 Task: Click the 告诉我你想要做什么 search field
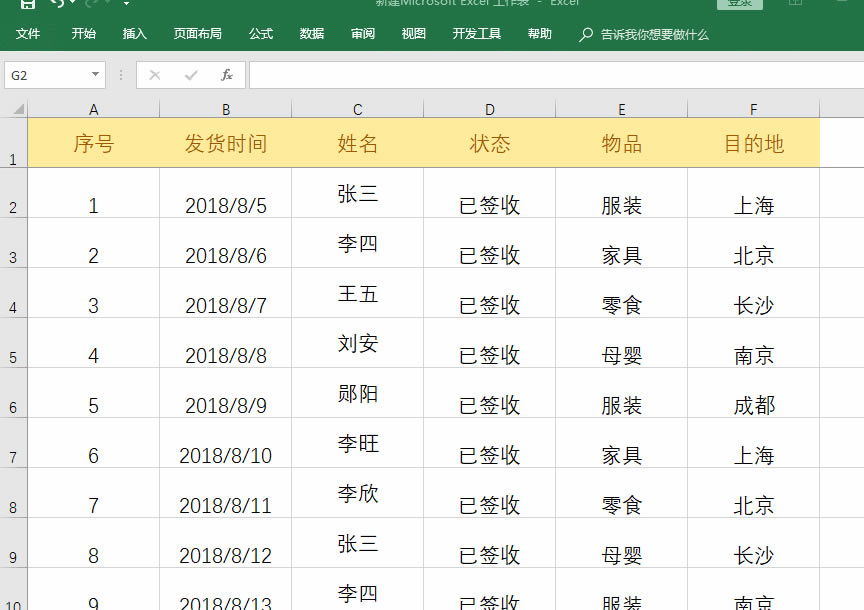[654, 34]
